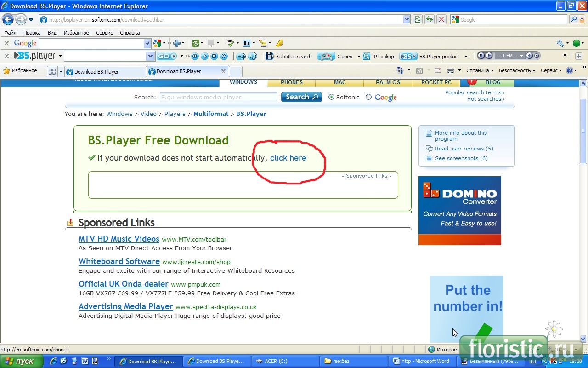
Task: Stop loading with the red X icon
Action: click(x=441, y=19)
